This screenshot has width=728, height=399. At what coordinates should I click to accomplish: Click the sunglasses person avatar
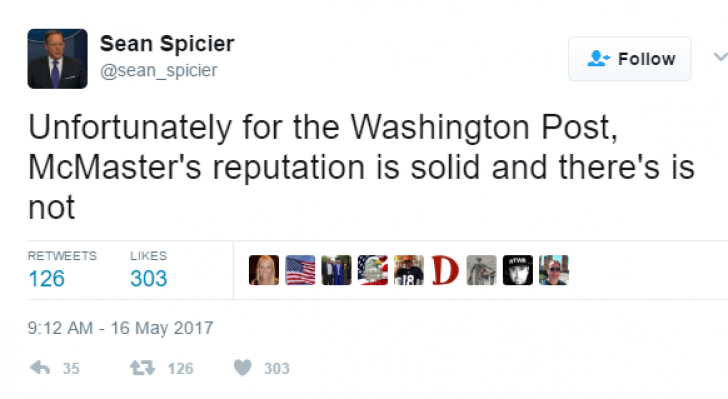tap(554, 270)
